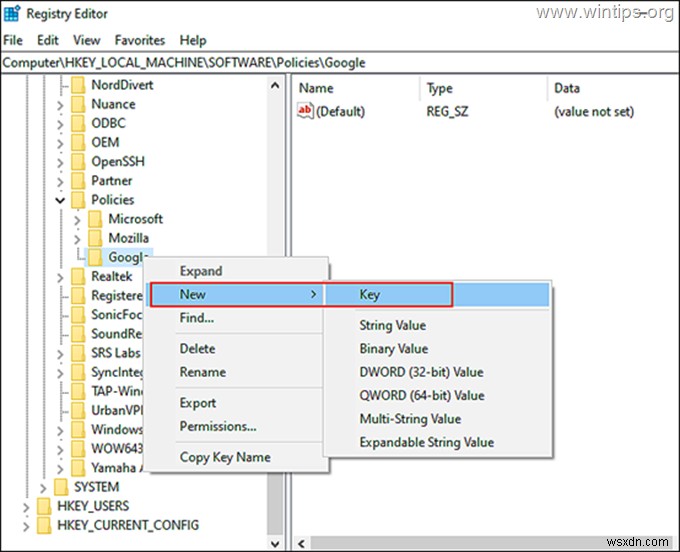Select the (Default) value row name

(x=340, y=111)
